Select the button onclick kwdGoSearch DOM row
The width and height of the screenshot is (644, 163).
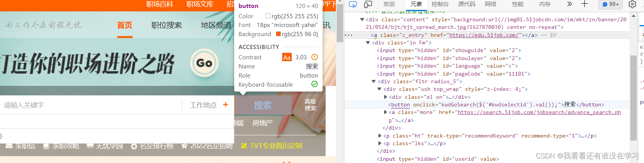[496, 104]
